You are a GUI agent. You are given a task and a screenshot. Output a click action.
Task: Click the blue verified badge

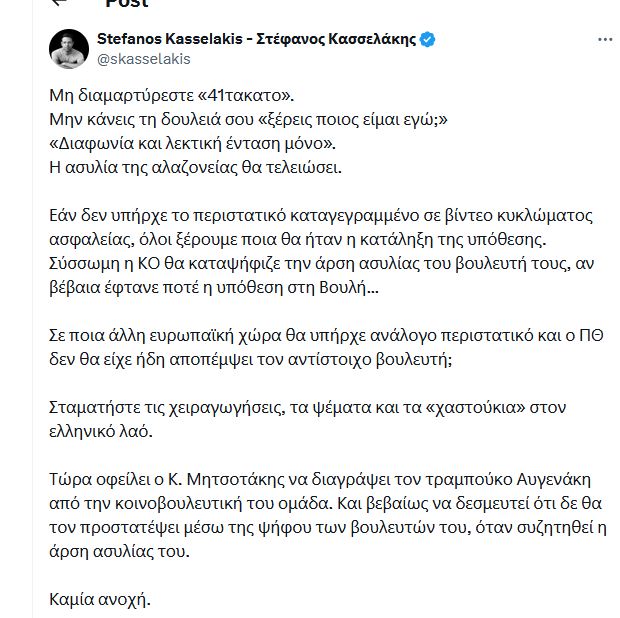point(427,40)
